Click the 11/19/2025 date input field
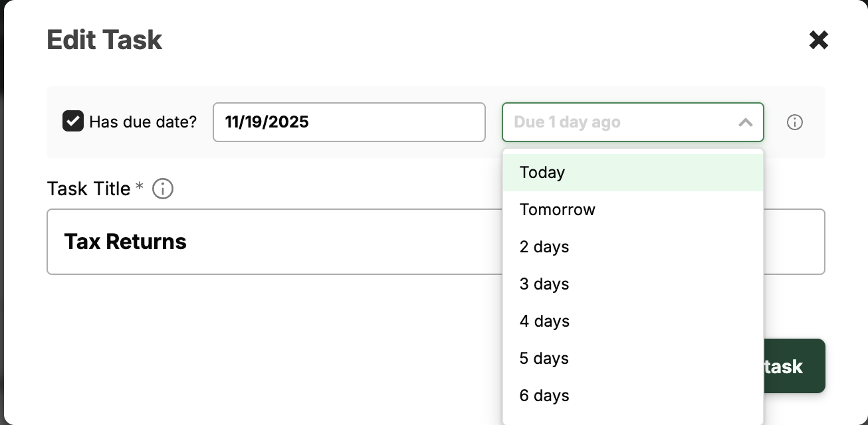 (349, 122)
